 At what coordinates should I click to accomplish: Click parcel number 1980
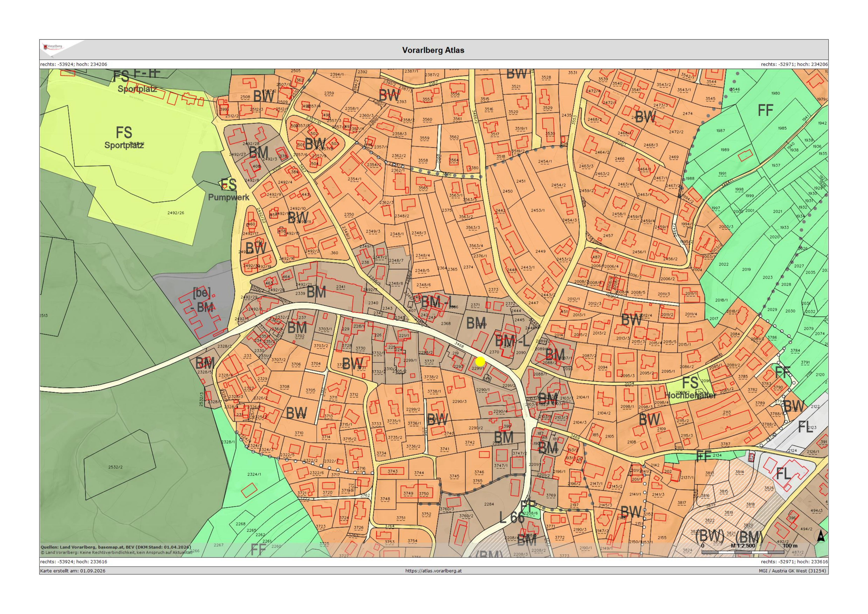tap(775, 93)
